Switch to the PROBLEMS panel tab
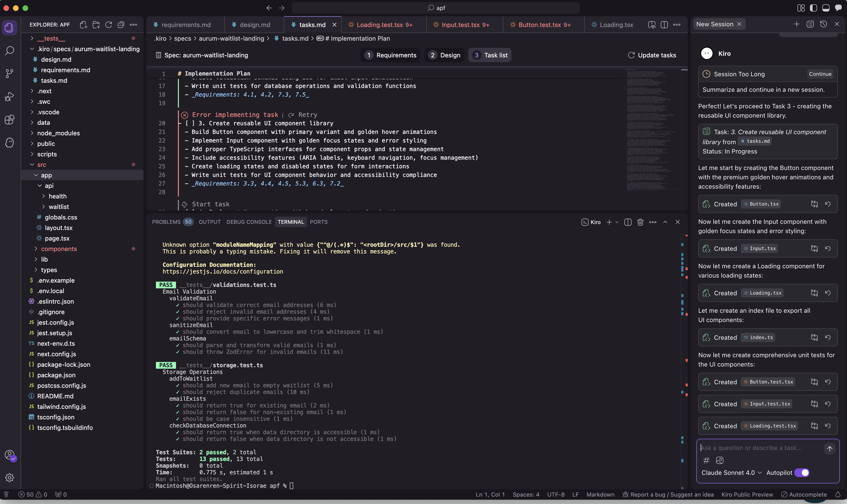Viewport: 847px width, 504px height. click(166, 222)
